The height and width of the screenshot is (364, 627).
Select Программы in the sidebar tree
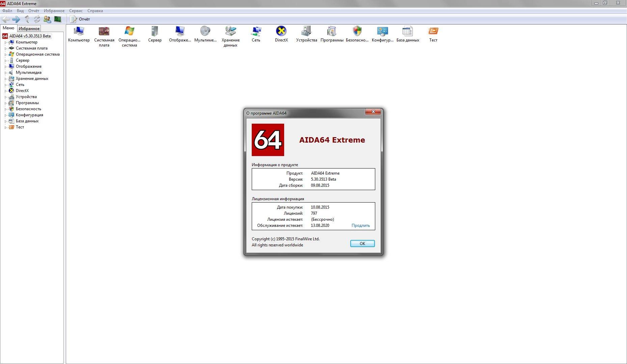pyautogui.click(x=27, y=103)
